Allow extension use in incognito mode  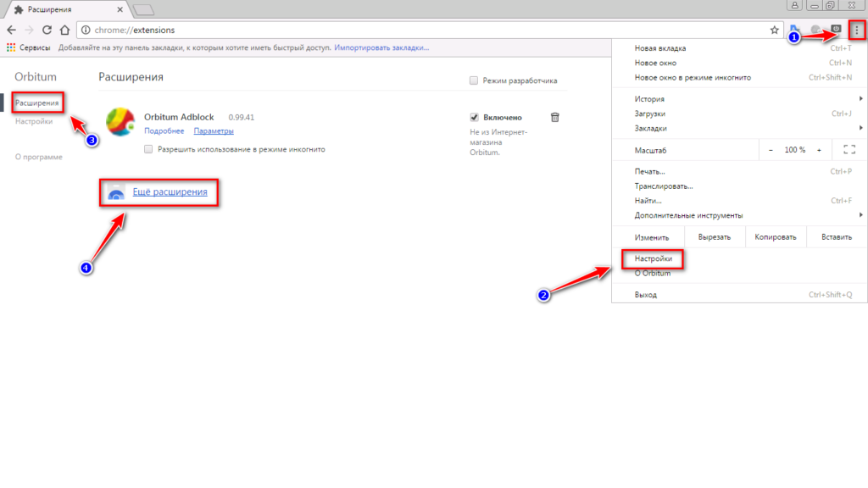point(148,149)
